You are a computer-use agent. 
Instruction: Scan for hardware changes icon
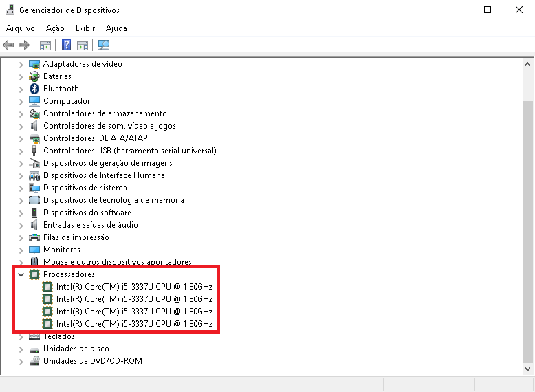[104, 45]
